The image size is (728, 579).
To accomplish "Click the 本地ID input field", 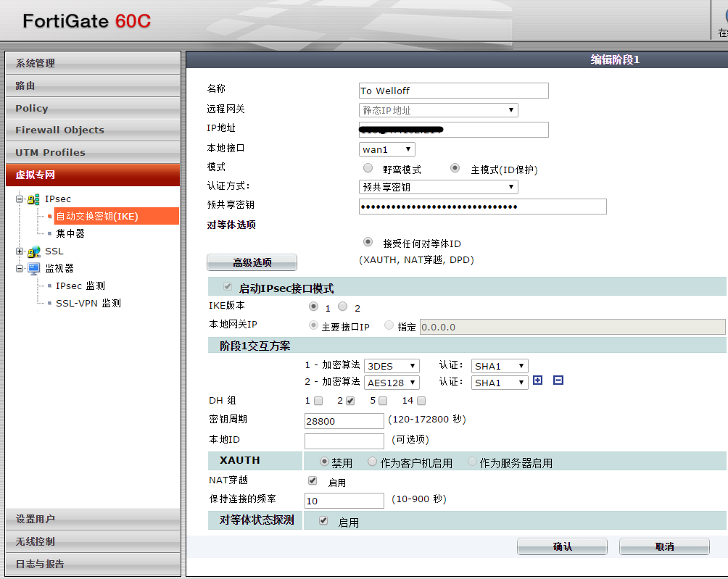I will pos(344,441).
